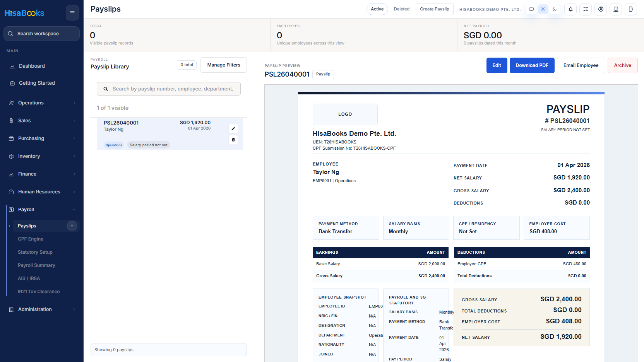Download payslip PDF
Viewport: 644px width, 362px height.
click(532, 65)
